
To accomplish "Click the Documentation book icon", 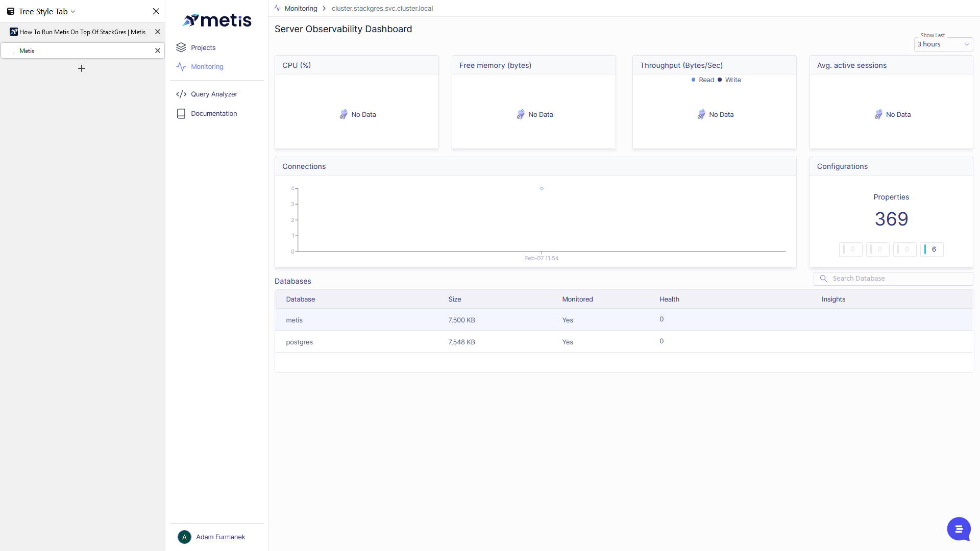I will coord(181,113).
